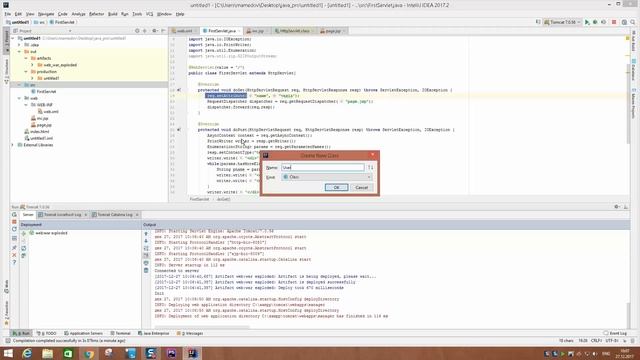This screenshot has height=360, width=640.
Task: Open the Tomcat Catalina Log tab
Action: coord(115,215)
